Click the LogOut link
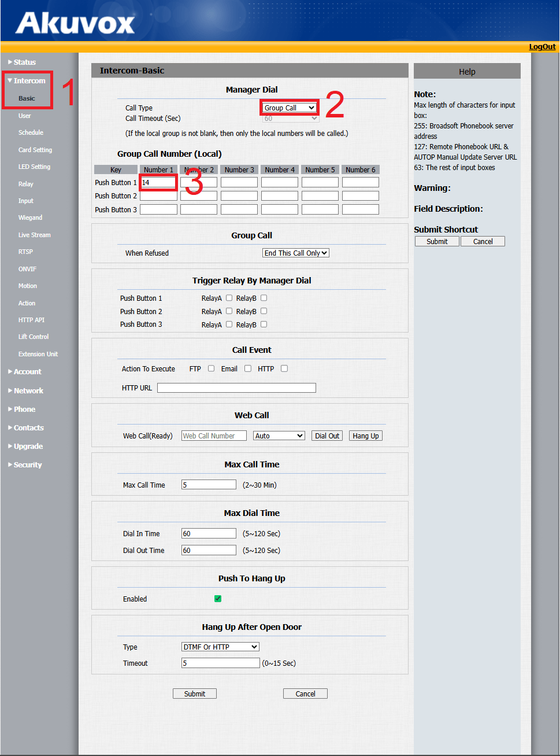Viewport: 560px width, 756px height. [542, 46]
